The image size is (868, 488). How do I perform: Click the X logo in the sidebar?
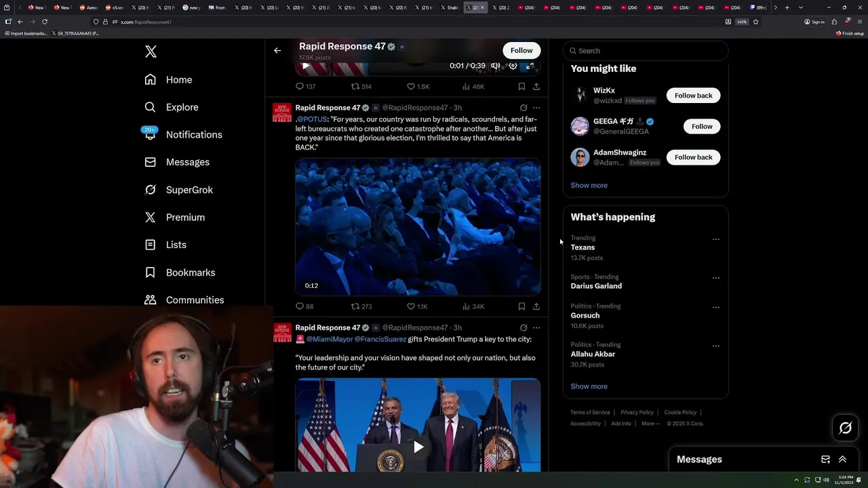pyautogui.click(x=151, y=52)
